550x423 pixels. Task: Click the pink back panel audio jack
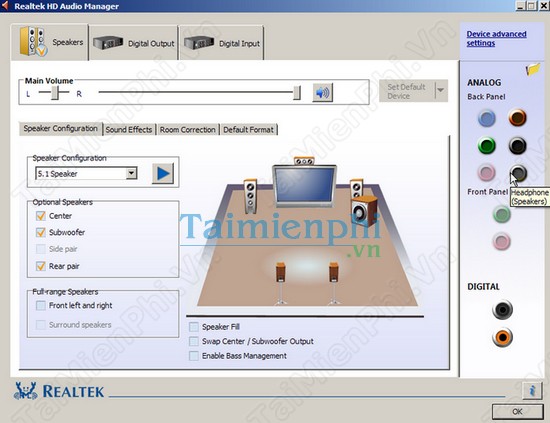(487, 173)
